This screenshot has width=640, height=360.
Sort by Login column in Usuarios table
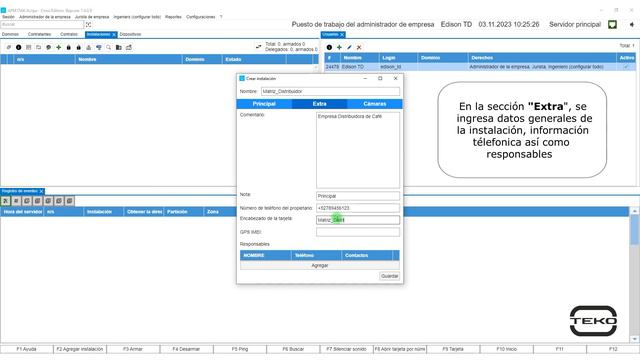coord(398,58)
